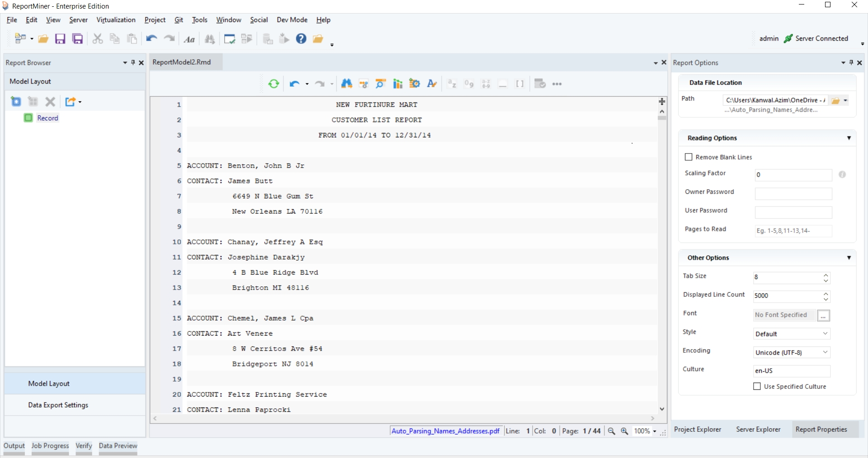868x458 pixels.
Task: Check the Use Specified Culture box
Action: pos(757,387)
